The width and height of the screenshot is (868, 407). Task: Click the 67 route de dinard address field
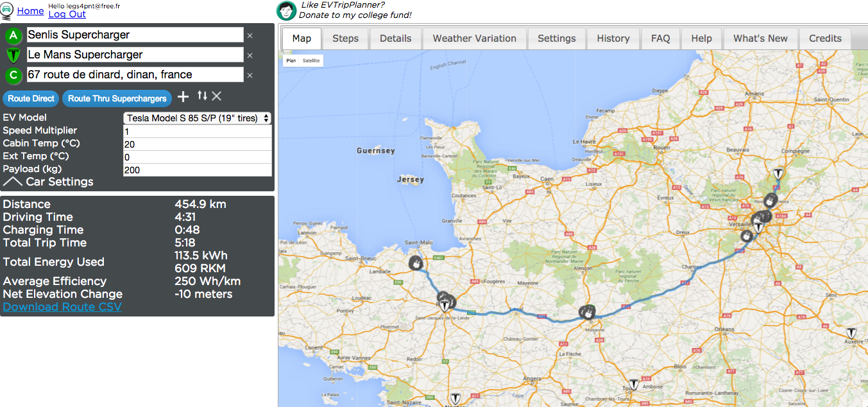click(x=135, y=74)
